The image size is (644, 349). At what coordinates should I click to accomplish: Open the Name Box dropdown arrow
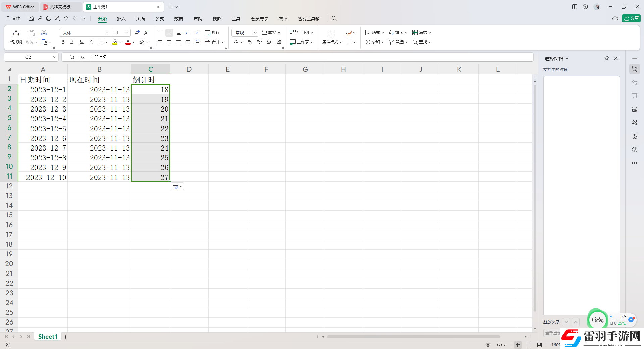pos(54,57)
